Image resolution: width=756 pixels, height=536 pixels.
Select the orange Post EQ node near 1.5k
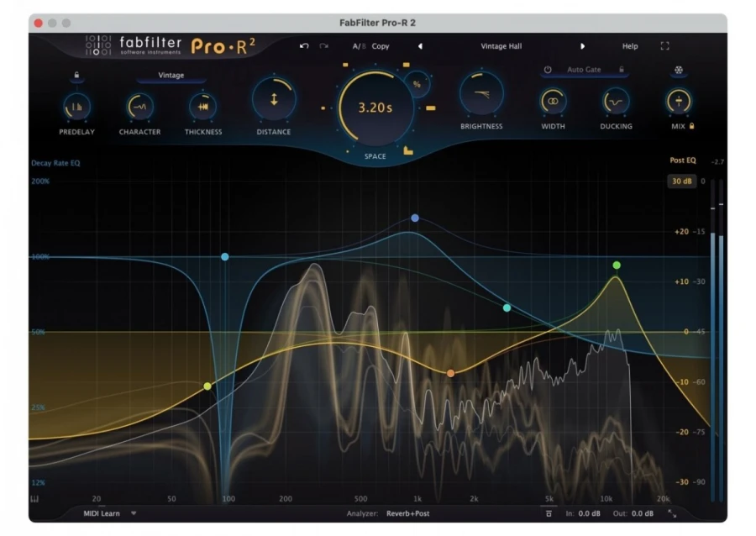coord(450,373)
